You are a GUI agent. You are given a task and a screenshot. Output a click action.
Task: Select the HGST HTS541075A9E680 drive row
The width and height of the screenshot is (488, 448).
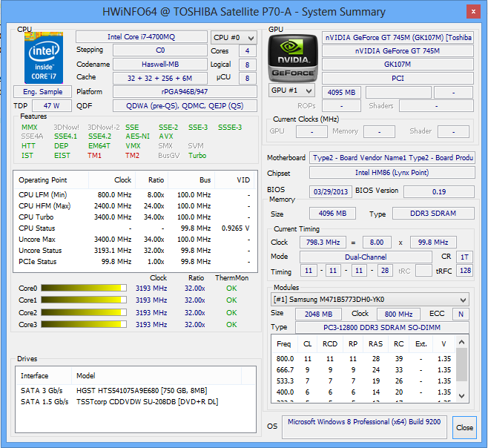[x=135, y=390]
